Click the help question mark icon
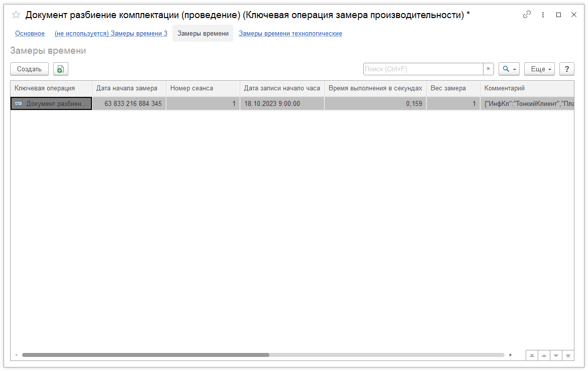 [x=566, y=69]
